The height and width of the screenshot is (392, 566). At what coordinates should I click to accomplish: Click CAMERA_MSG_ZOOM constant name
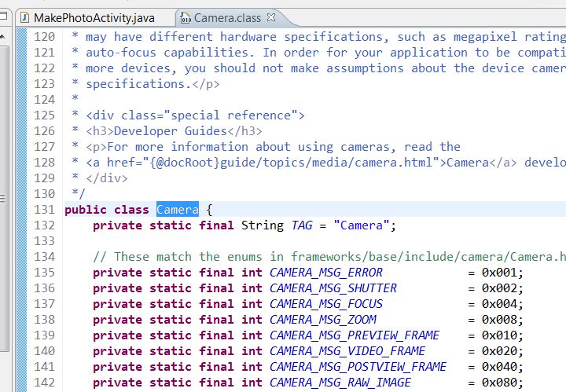click(x=323, y=320)
